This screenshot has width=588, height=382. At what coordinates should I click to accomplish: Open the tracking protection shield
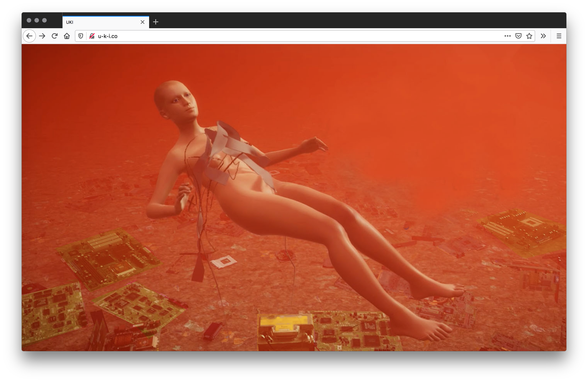[x=81, y=36]
